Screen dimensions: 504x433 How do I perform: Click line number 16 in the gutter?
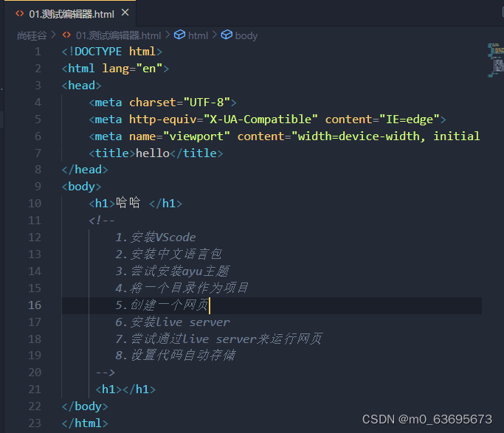click(x=35, y=305)
